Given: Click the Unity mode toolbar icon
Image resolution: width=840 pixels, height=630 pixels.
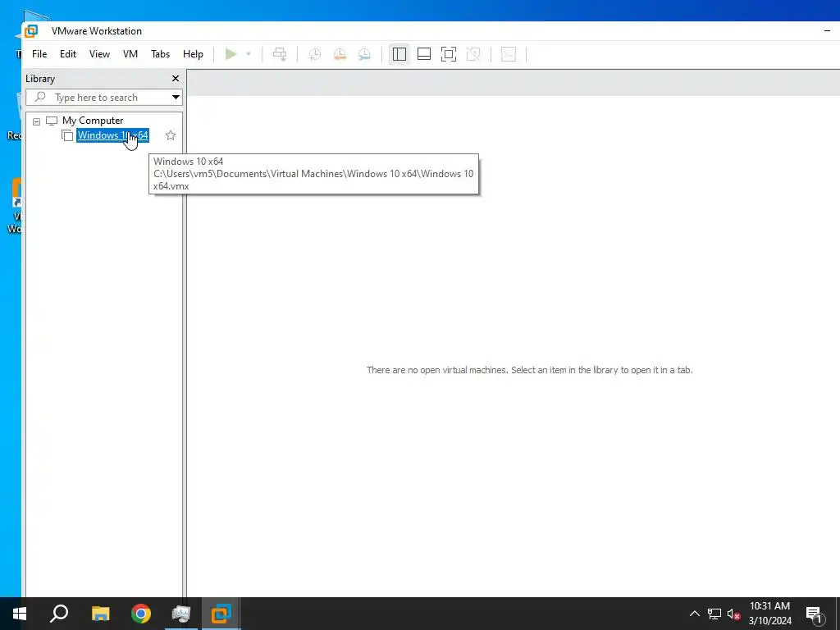Looking at the screenshot, I should coord(473,54).
